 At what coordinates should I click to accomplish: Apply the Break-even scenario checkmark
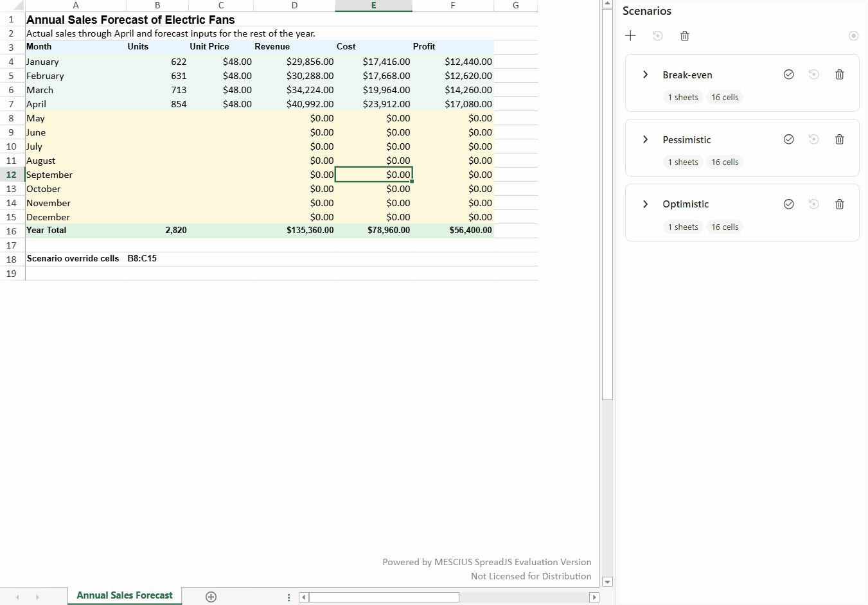tap(789, 75)
